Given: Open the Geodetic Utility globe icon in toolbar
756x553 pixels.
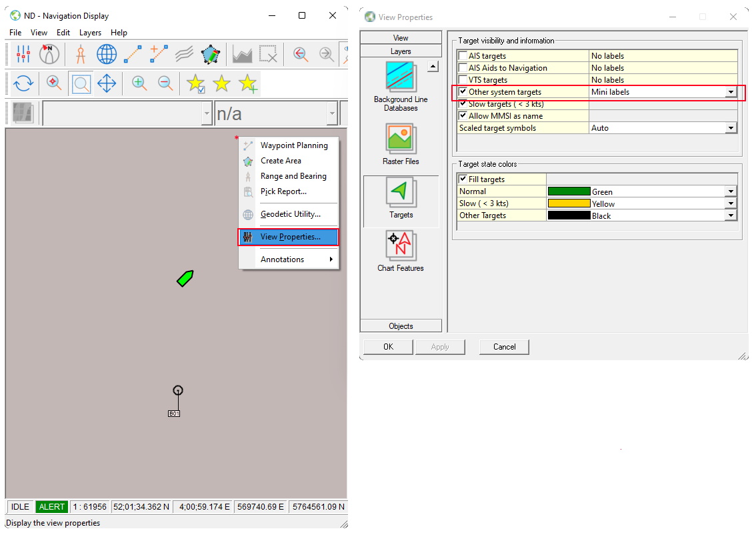Looking at the screenshot, I should [x=107, y=54].
